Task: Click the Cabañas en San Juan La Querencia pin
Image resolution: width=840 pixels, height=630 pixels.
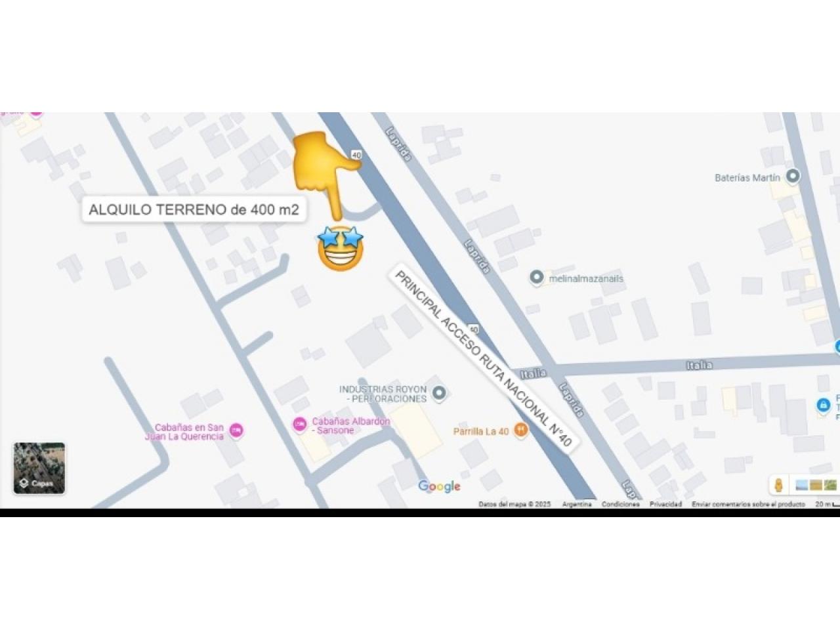Action: 236,431
